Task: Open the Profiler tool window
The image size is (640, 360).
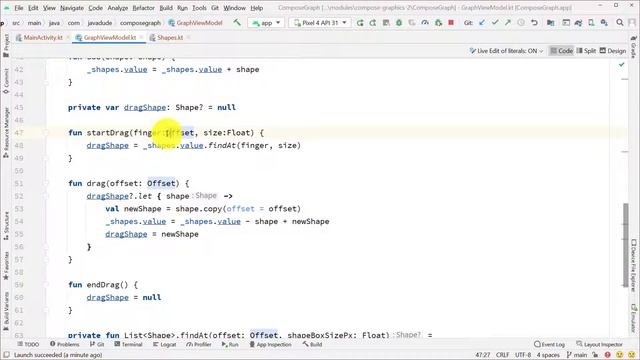Action: click(199, 344)
